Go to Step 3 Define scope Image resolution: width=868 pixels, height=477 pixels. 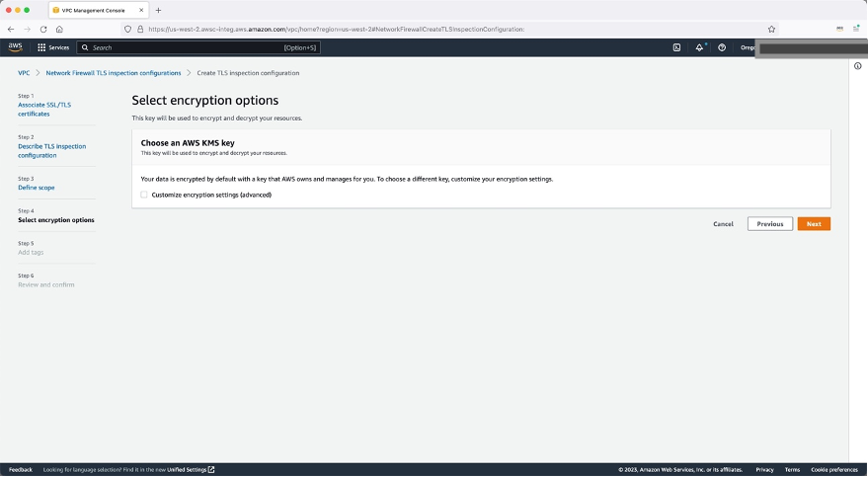tap(36, 188)
